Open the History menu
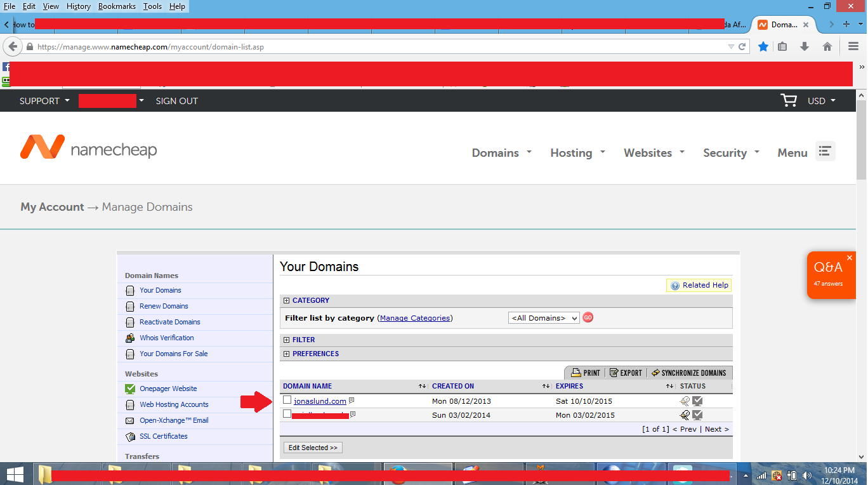868x485 pixels. point(79,6)
